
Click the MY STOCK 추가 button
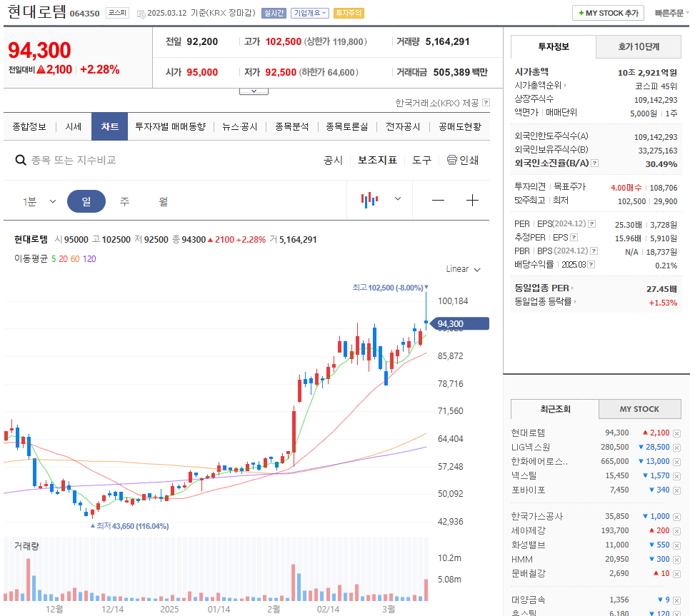click(608, 12)
